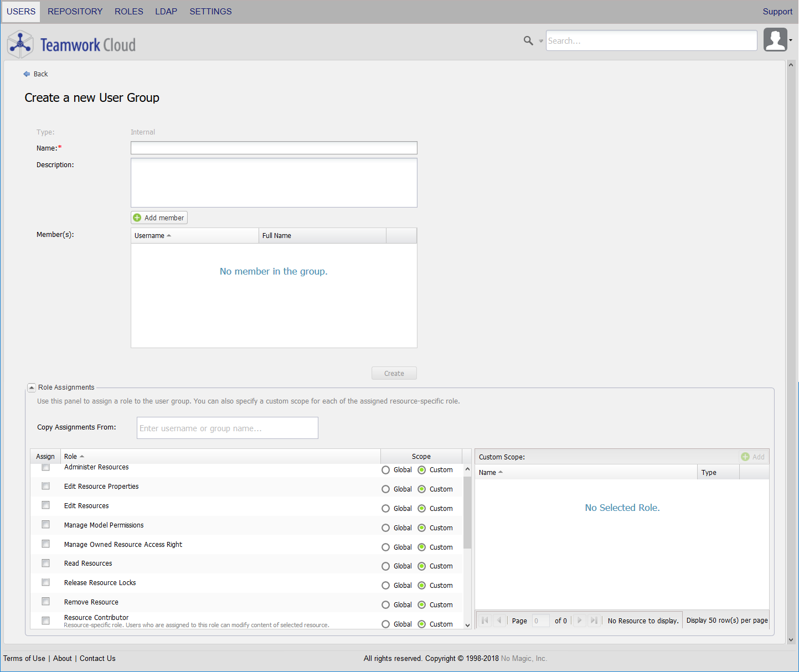Open the Support link
This screenshot has height=672, width=799.
[777, 12]
